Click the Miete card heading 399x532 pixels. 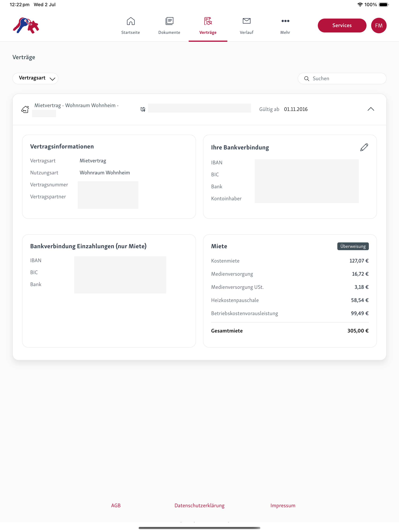(219, 246)
